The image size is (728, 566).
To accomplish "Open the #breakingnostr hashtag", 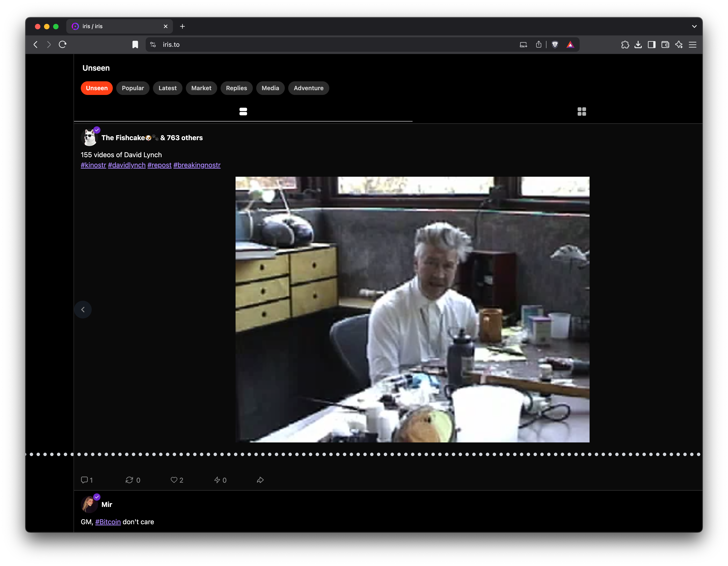I will tap(197, 165).
